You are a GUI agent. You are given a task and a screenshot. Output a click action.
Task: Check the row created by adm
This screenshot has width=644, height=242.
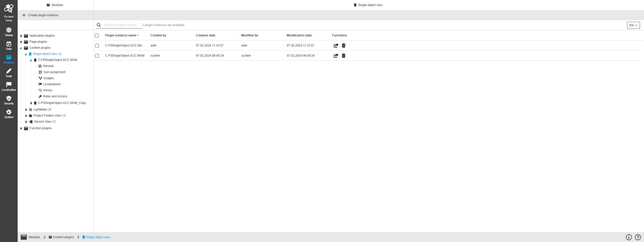click(x=97, y=46)
